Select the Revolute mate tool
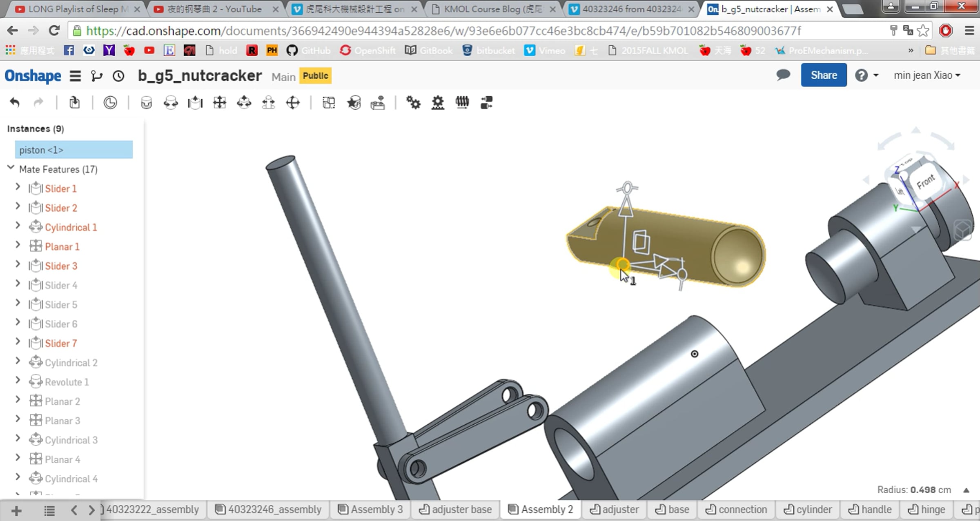Viewport: 980px width, 521px height. click(x=171, y=102)
